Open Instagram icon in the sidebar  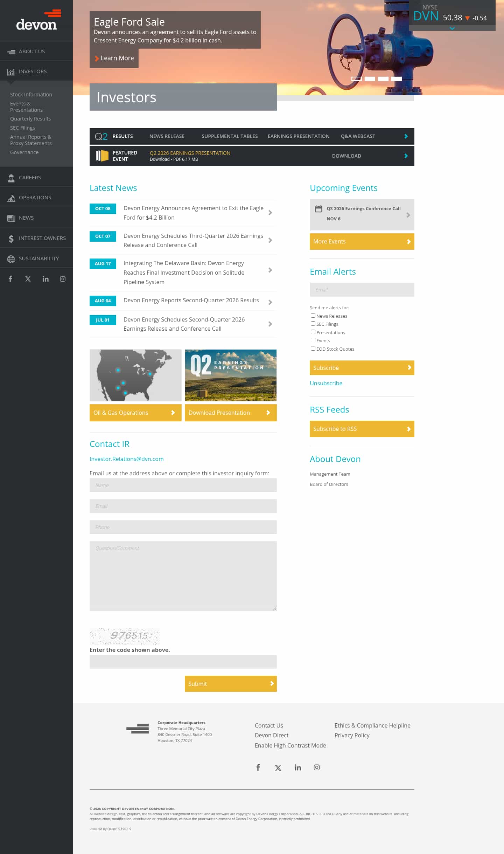point(63,279)
